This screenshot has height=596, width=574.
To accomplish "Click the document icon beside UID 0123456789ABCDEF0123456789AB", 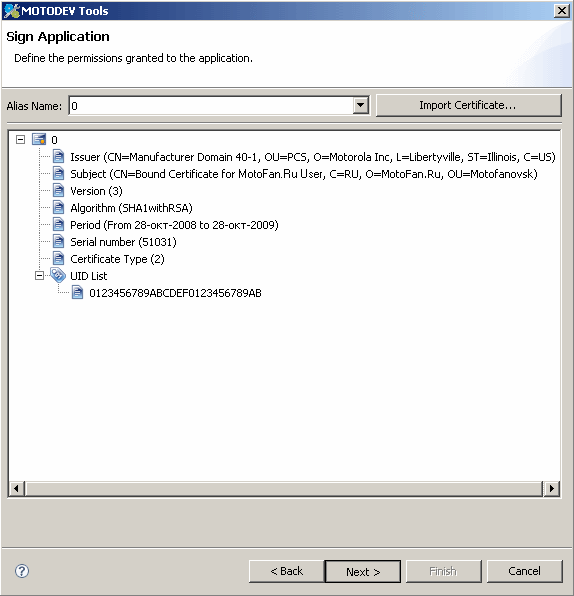I will click(x=77, y=293).
